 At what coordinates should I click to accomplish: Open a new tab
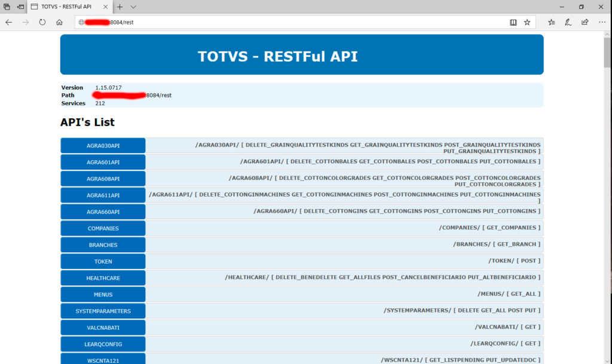(120, 7)
